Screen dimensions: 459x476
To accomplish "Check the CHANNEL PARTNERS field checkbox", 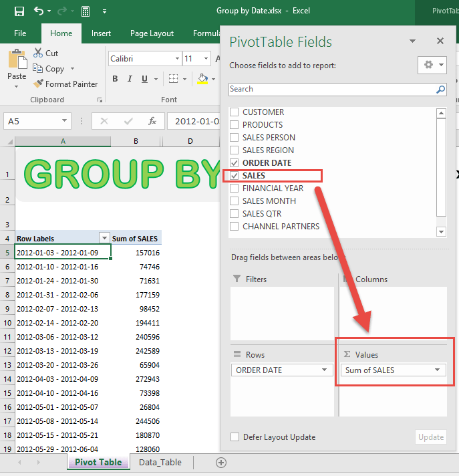I will tap(235, 227).
